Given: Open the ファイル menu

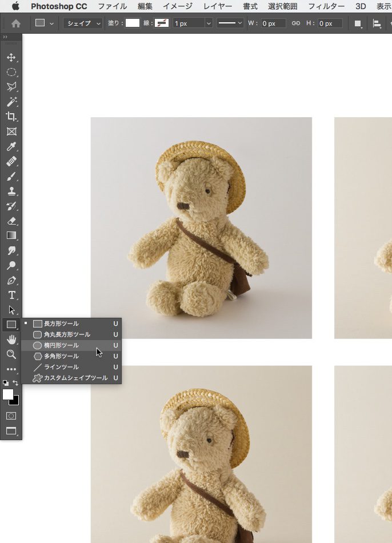Looking at the screenshot, I should coord(112,6).
